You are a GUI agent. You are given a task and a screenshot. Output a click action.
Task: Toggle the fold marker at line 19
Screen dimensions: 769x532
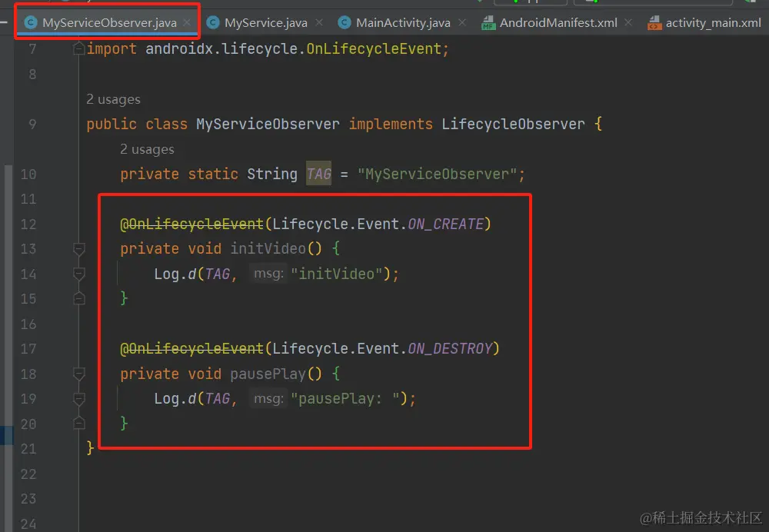tap(79, 399)
